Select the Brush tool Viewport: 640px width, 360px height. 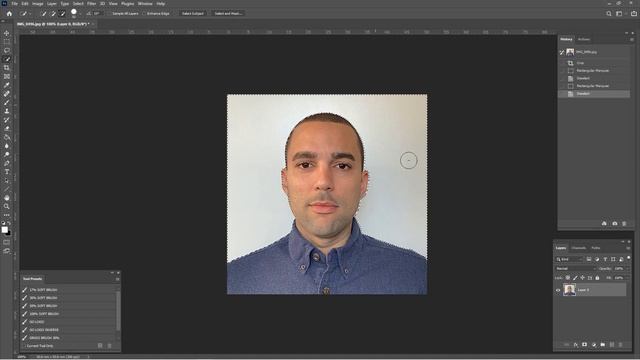7,102
